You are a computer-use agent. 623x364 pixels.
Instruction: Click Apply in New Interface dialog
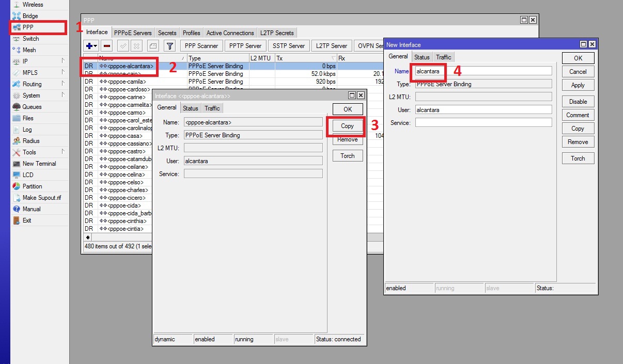[578, 85]
